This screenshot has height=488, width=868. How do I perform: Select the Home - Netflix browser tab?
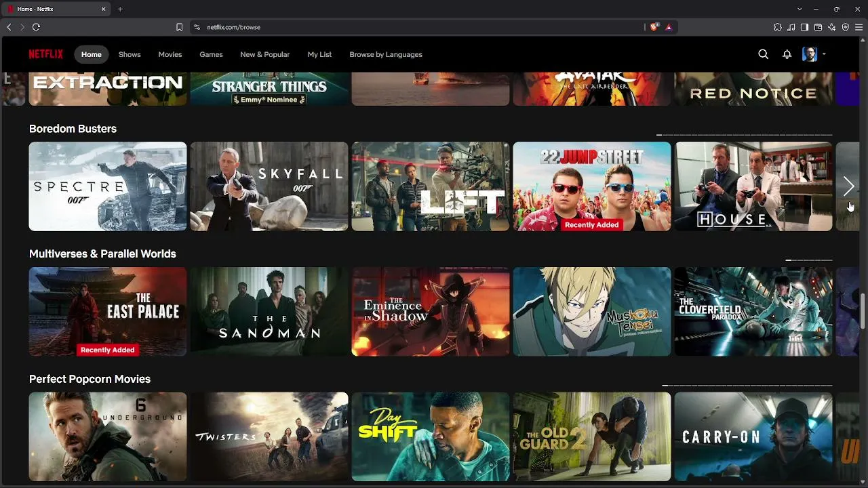(57, 9)
